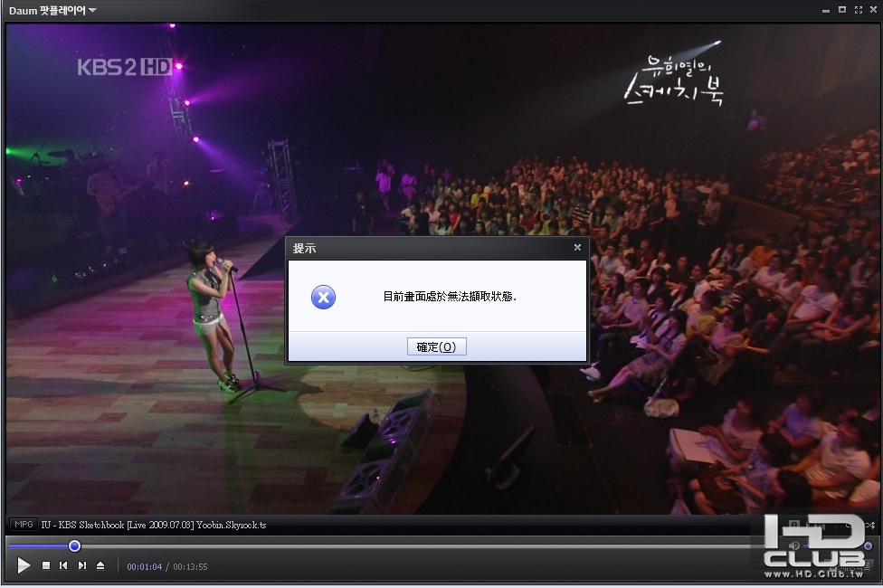Jump to the previous file
883x588 pixels.
click(63, 565)
